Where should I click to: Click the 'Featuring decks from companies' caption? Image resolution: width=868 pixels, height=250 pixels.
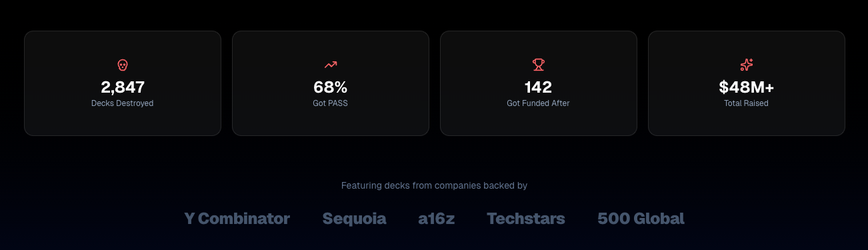coord(434,185)
